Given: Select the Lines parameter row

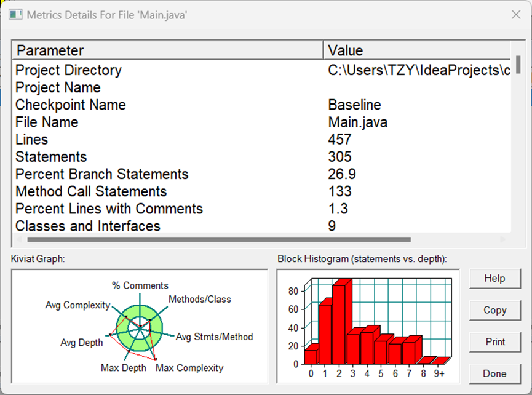Looking at the screenshot, I should coord(261,140).
